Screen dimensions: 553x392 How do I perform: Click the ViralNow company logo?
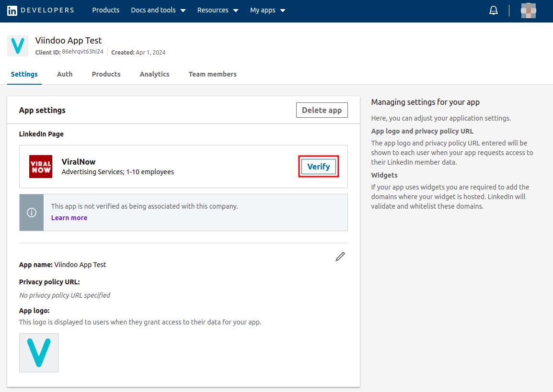pos(41,167)
